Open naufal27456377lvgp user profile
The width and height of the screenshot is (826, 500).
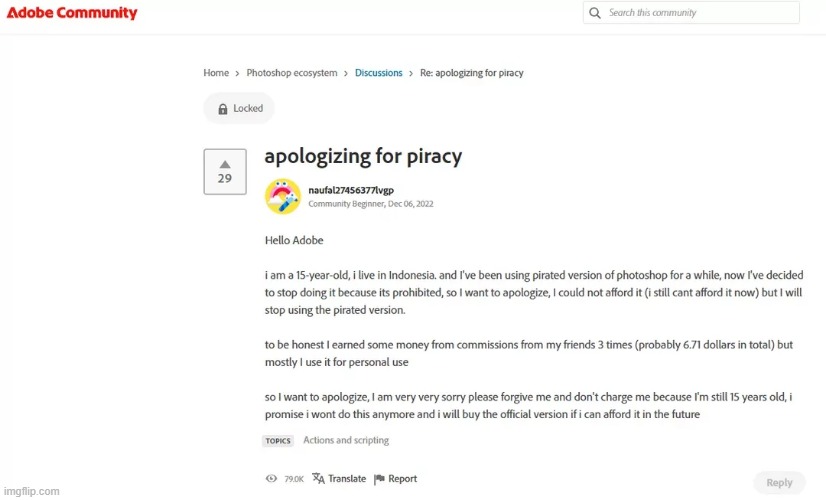click(351, 190)
